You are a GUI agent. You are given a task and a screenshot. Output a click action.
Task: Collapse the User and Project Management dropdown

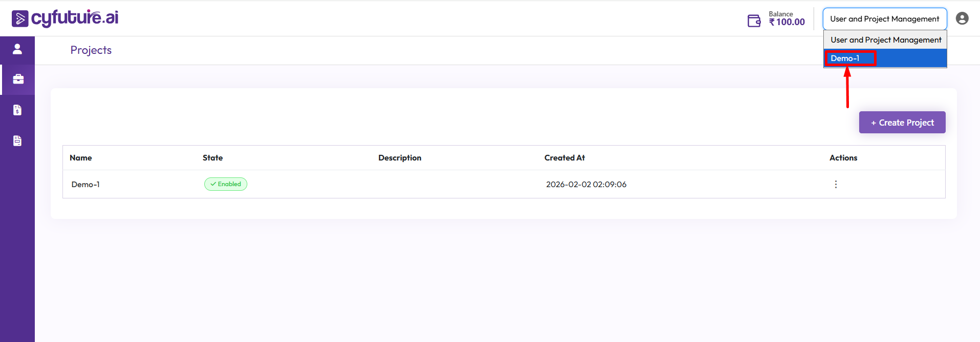coord(884,19)
